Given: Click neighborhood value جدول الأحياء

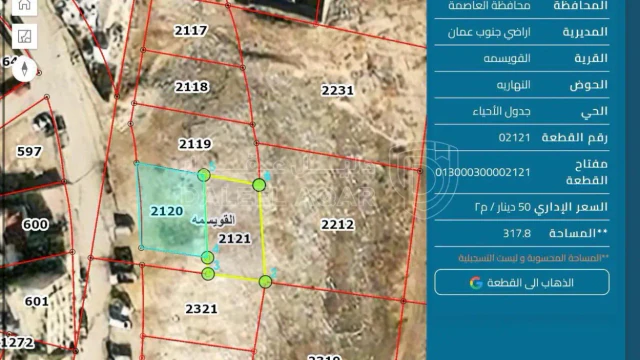Looking at the screenshot, I should point(502,111).
